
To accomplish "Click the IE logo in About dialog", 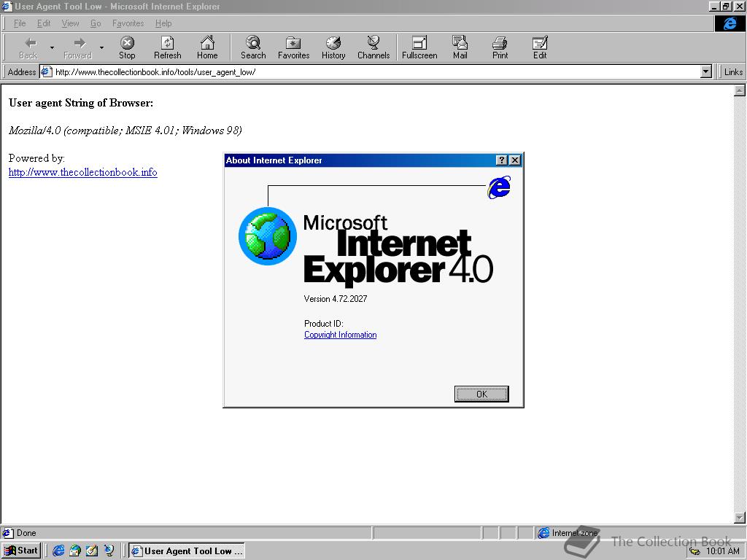I will (499, 187).
